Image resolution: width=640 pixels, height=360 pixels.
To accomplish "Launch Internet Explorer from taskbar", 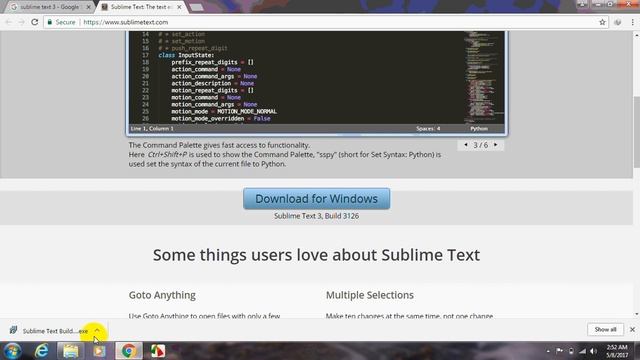I will (x=41, y=351).
